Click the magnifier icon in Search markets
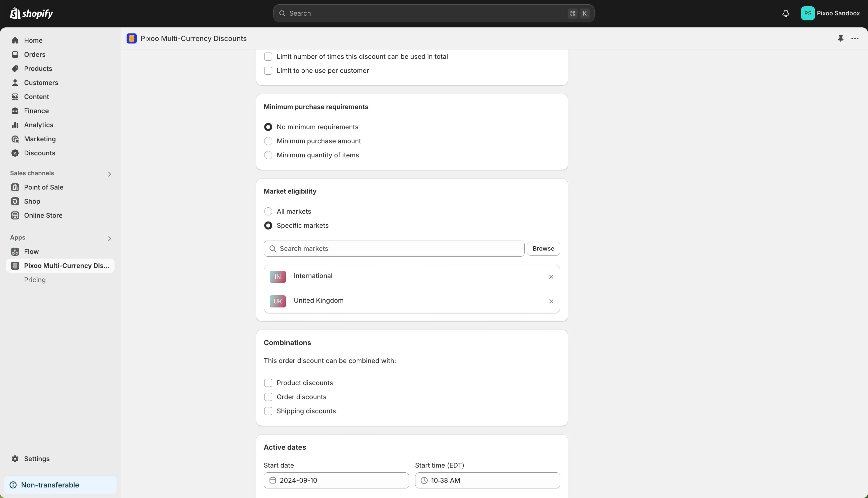 click(x=273, y=249)
